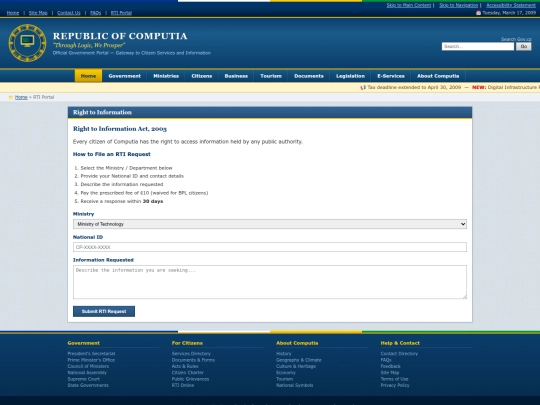Open the About Computia navigation menu

438,76
